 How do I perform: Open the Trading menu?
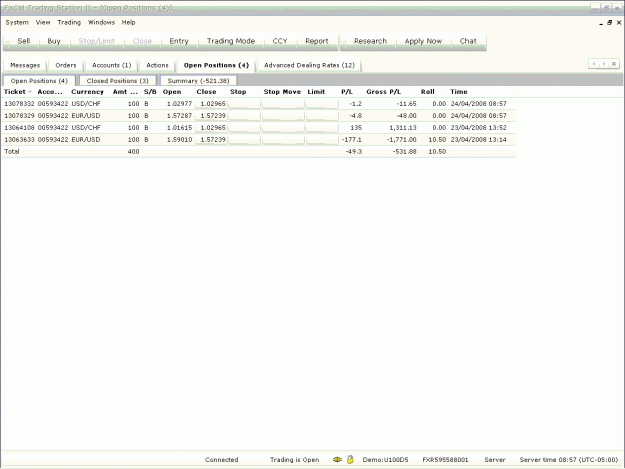(x=69, y=23)
